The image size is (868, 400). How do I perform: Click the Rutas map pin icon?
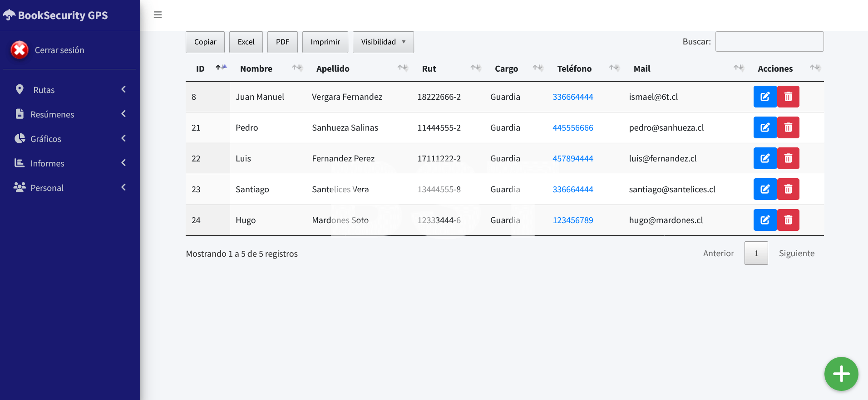click(x=20, y=89)
